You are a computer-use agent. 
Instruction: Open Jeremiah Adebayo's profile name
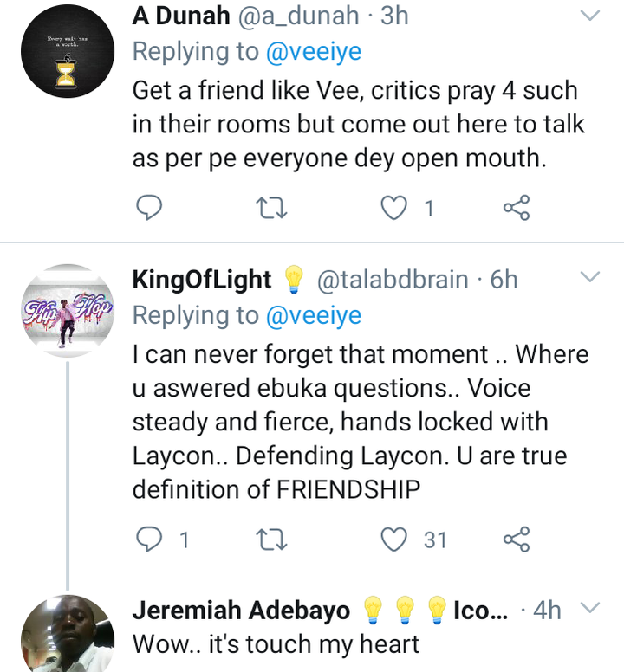point(241,610)
